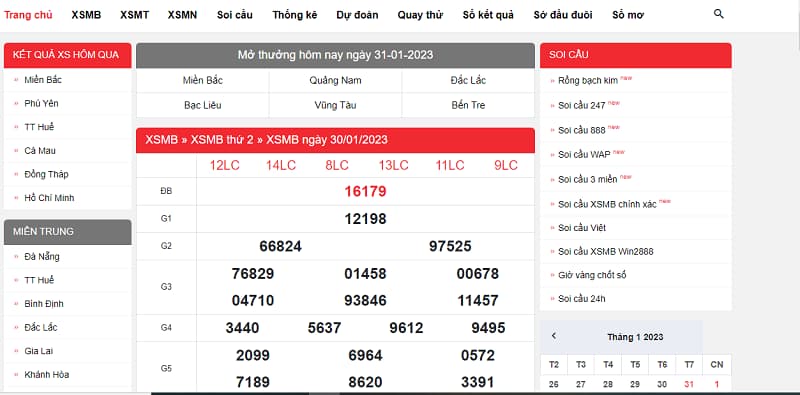Click special prize number 16179
The image size is (800, 395).
pos(365,191)
